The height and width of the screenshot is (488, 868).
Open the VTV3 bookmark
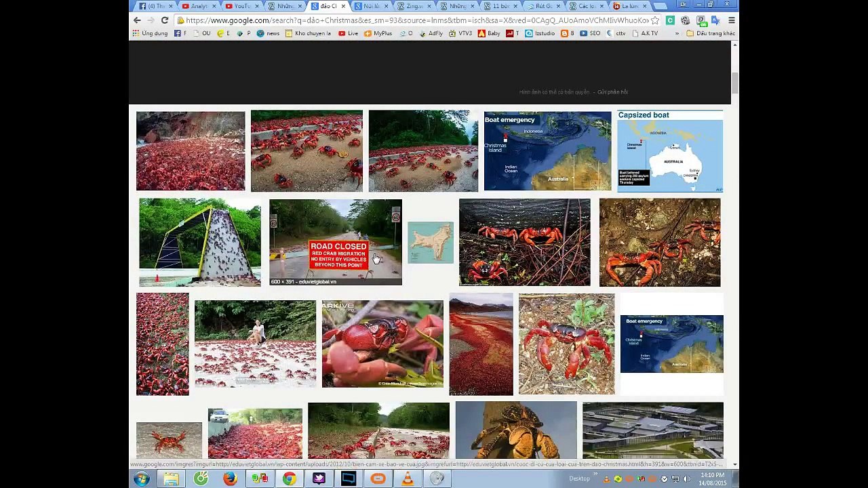[461, 33]
